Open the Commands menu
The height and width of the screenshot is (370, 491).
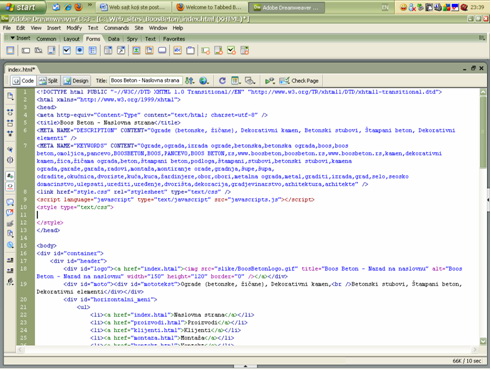(x=116, y=28)
